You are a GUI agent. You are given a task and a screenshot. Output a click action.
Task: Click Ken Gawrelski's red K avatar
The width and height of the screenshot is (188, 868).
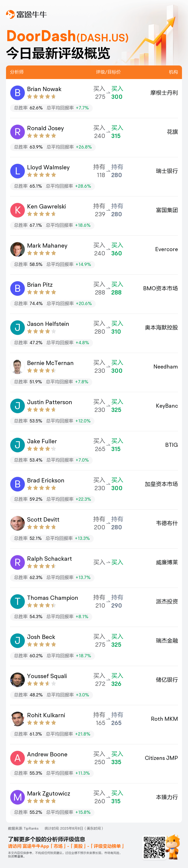click(18, 210)
